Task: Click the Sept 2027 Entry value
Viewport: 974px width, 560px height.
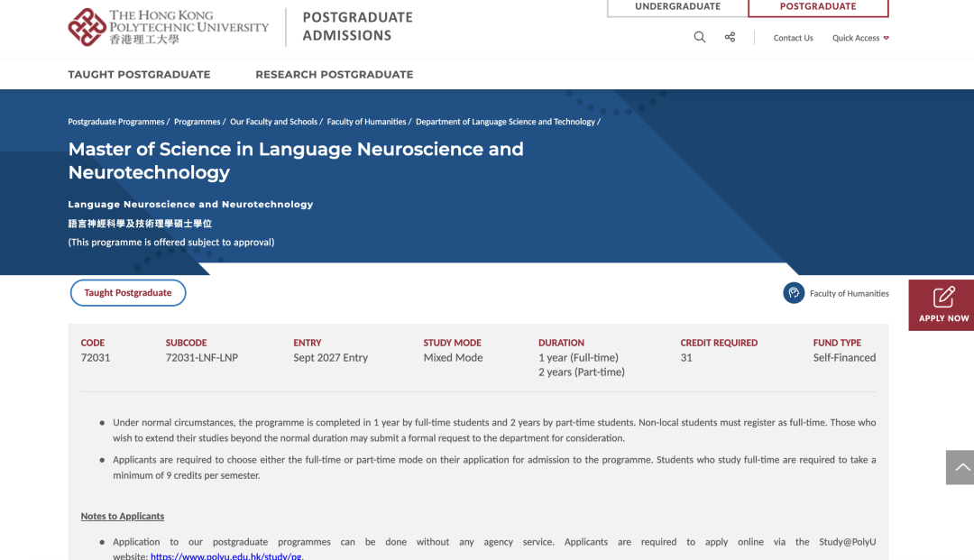Action: point(330,358)
